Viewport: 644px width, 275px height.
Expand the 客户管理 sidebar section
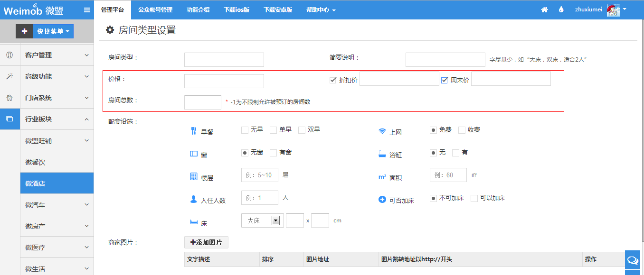tap(57, 55)
